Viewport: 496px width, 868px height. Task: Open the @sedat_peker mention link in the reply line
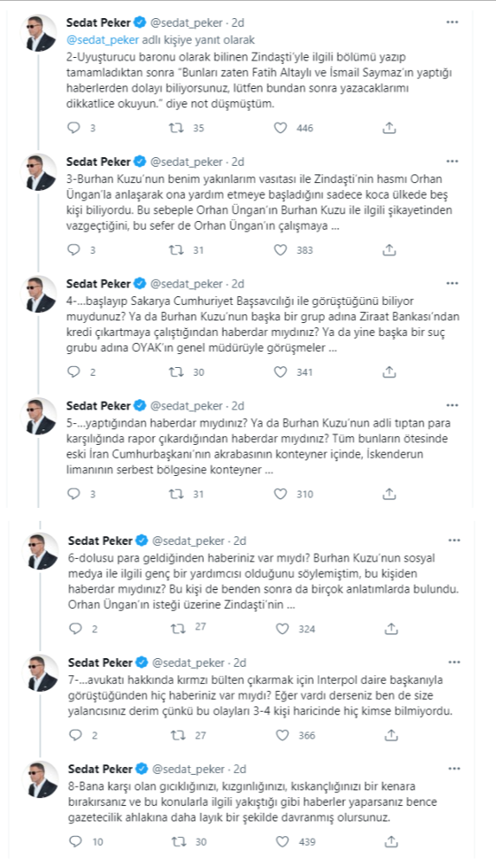[90, 40]
